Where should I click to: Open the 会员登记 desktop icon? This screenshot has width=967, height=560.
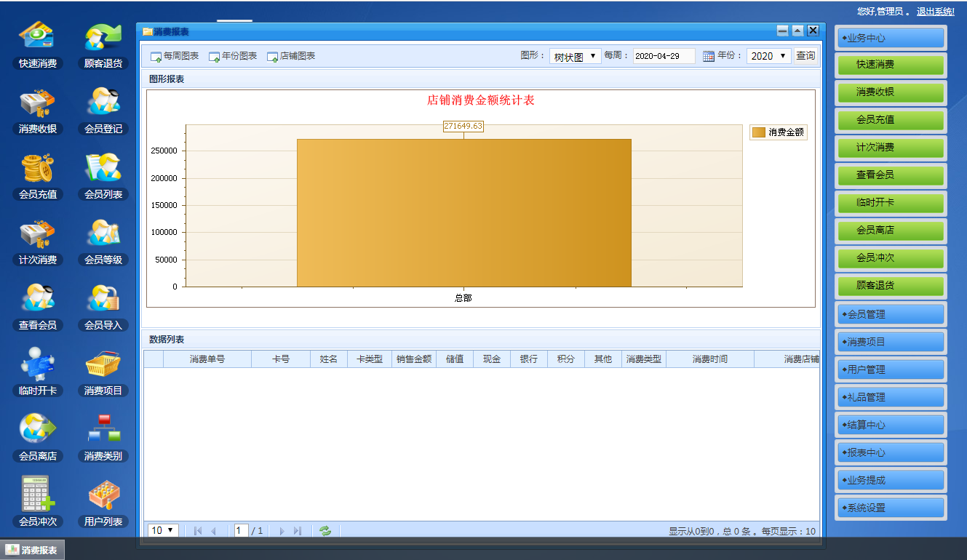[103, 103]
